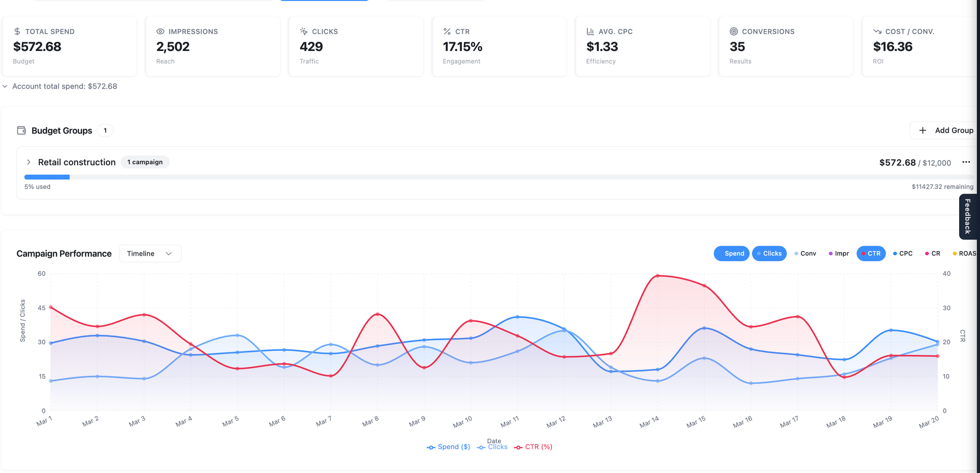The image size is (980, 473).
Task: Click the Mar 8 date label on axis
Action: 371,422
